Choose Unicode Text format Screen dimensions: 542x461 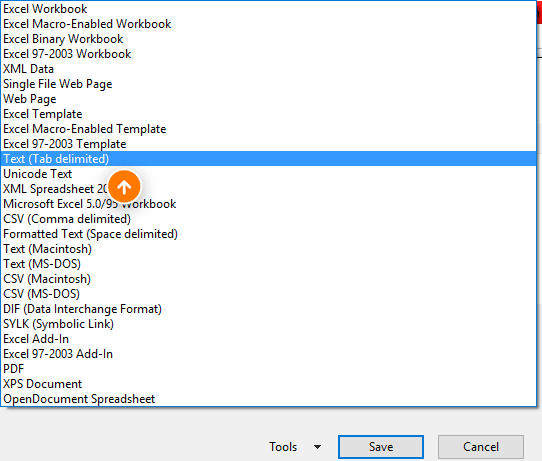coord(268,174)
